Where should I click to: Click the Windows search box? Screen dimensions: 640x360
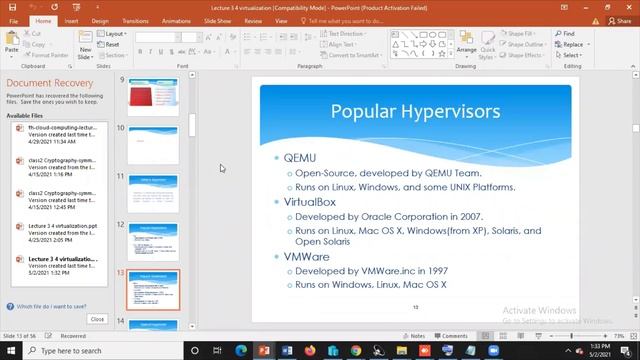click(103, 351)
